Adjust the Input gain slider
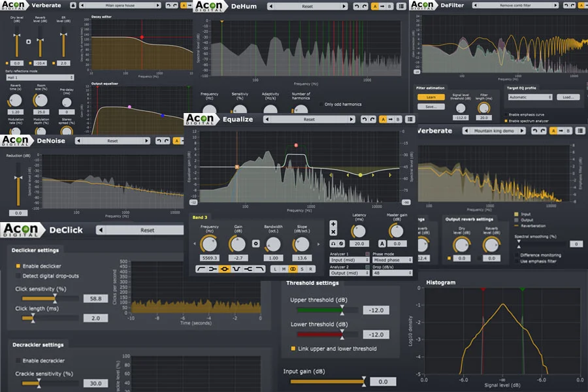The image size is (588, 392). click(x=328, y=382)
